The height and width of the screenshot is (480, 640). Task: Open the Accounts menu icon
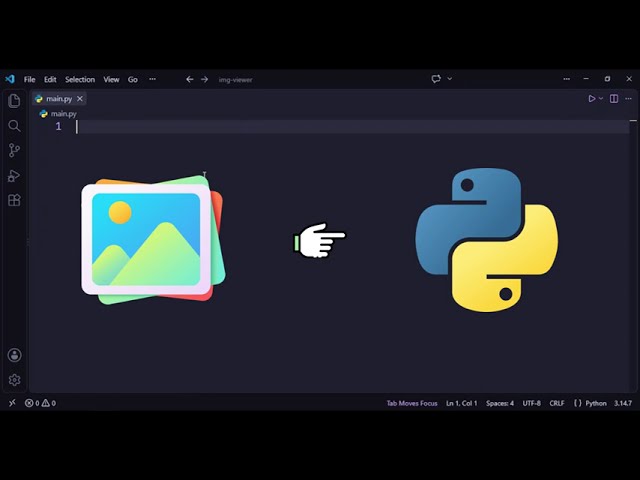coord(14,355)
